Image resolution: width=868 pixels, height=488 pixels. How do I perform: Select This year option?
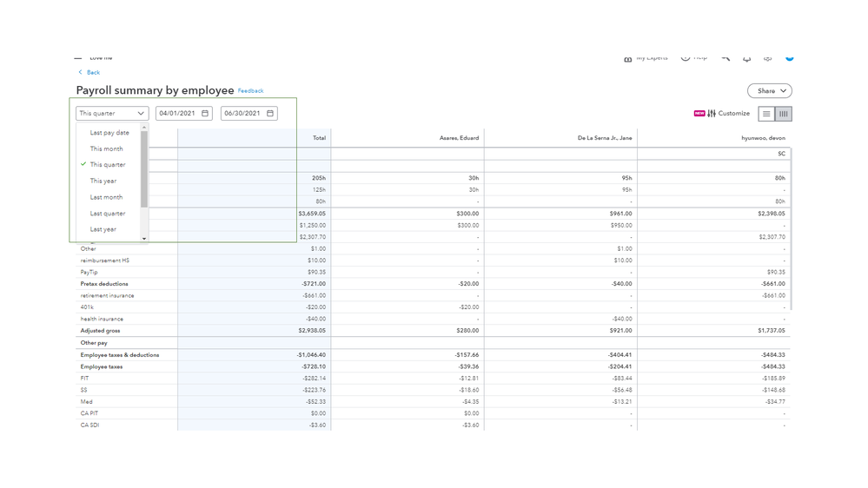click(103, 181)
